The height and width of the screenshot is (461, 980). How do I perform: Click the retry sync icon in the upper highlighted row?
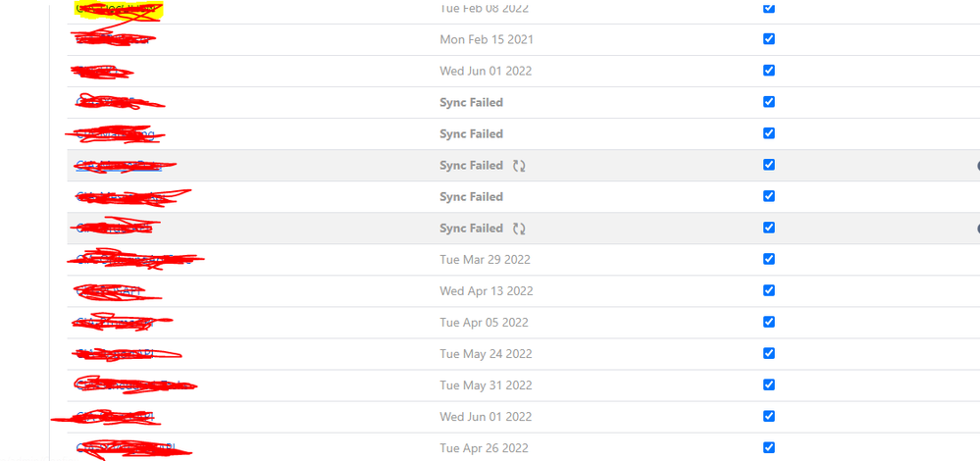coord(519,166)
